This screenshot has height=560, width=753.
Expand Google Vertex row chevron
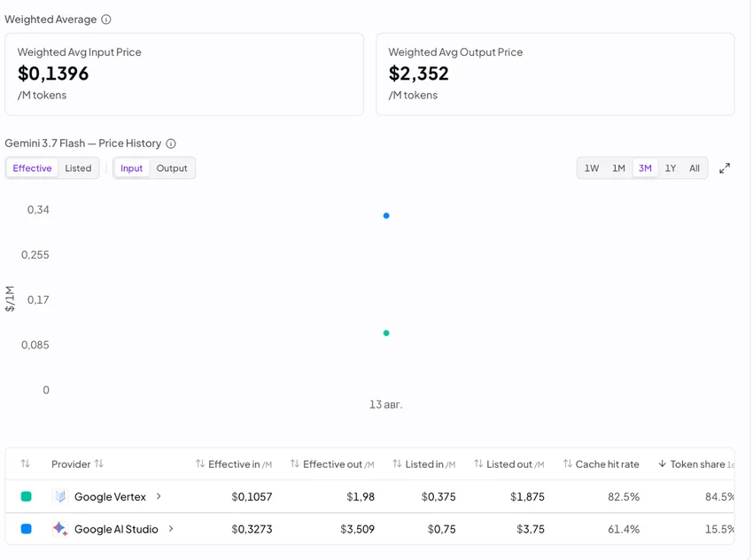(159, 496)
